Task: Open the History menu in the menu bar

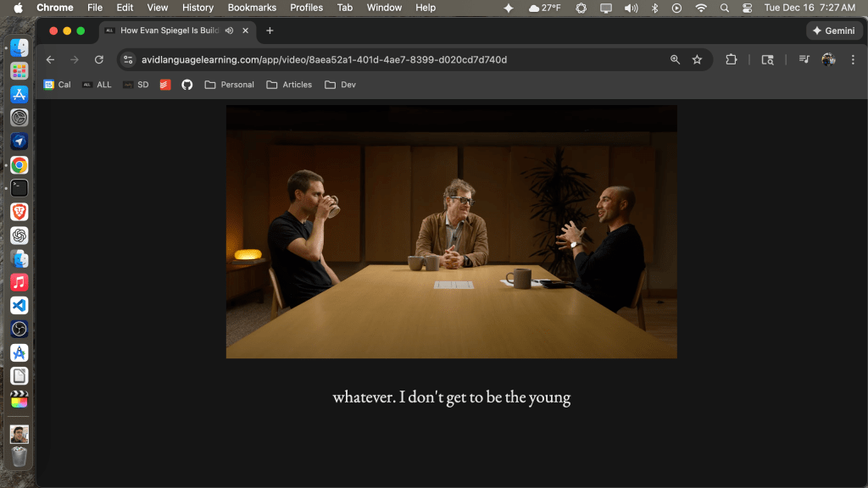Action: pyautogui.click(x=198, y=8)
